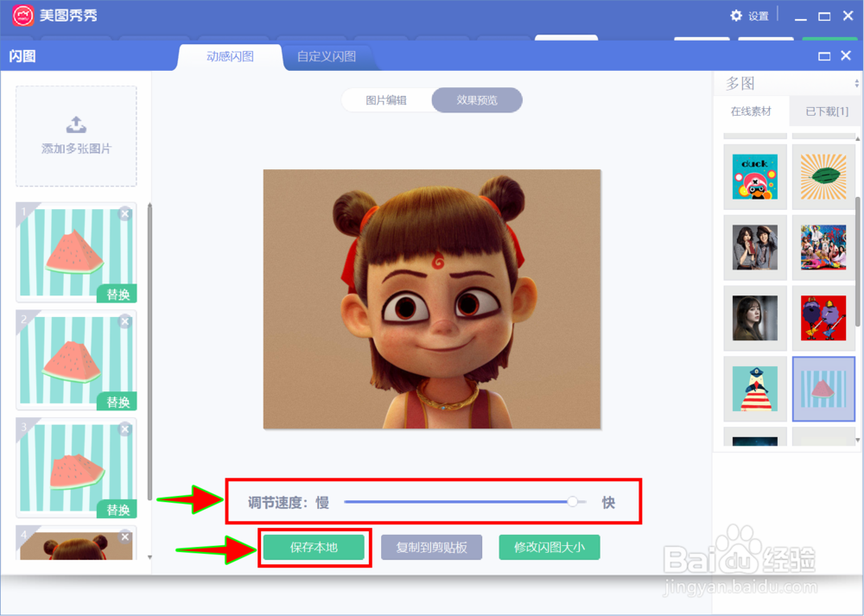Replace image in frame 3 via 替换
The height and width of the screenshot is (616, 864).
click(x=118, y=510)
